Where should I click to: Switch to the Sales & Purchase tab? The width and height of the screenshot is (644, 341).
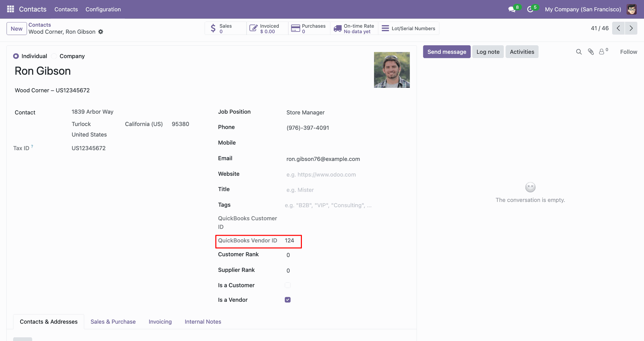point(113,322)
